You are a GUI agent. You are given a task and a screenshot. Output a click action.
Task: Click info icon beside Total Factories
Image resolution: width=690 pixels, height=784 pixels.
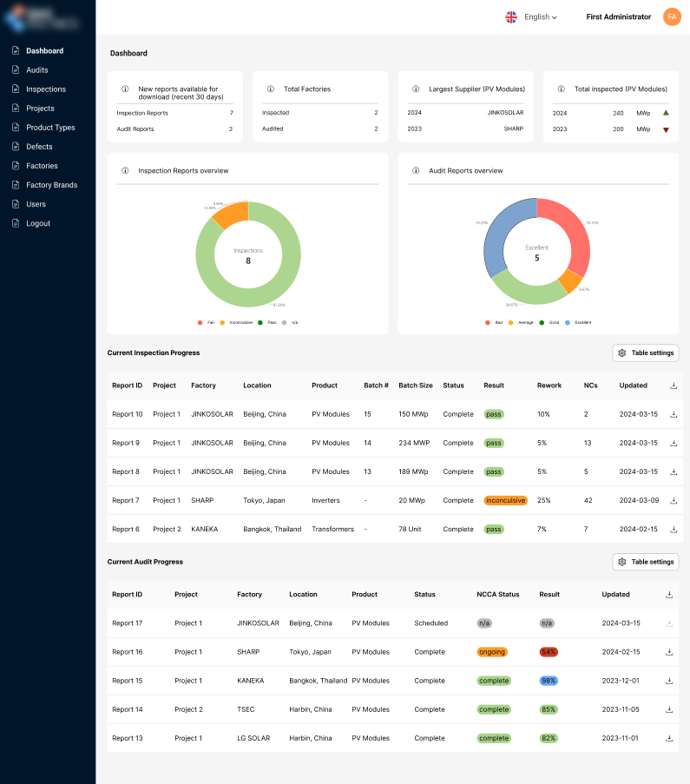pyautogui.click(x=271, y=89)
